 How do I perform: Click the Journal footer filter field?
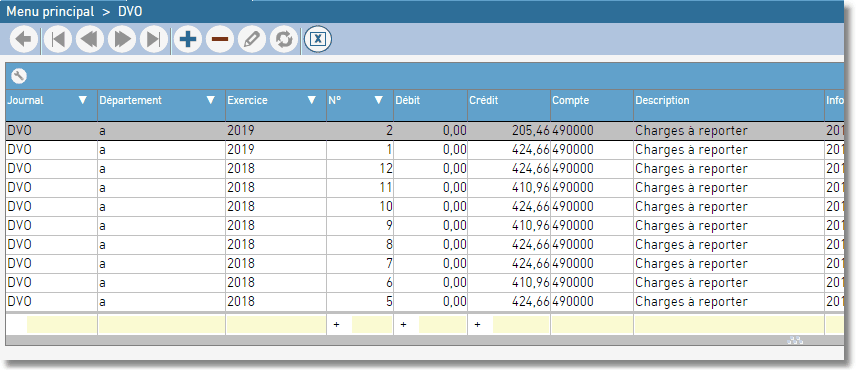(x=62, y=324)
